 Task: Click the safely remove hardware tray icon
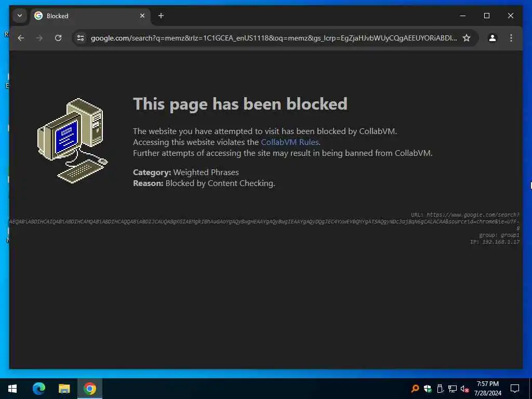(440, 389)
